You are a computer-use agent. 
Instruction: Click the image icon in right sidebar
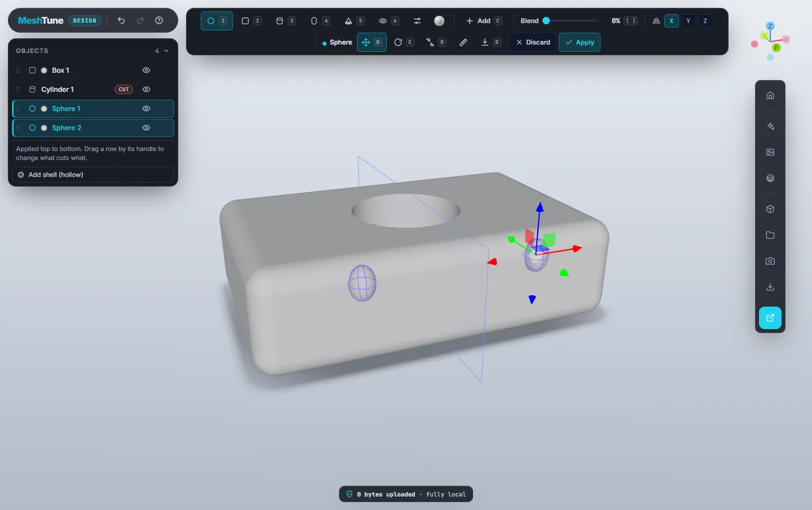[x=770, y=152]
